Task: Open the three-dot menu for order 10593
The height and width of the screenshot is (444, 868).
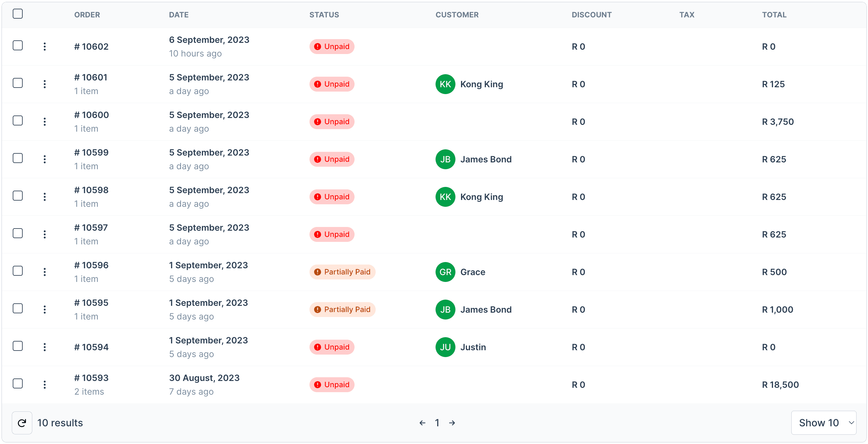Action: 44,385
